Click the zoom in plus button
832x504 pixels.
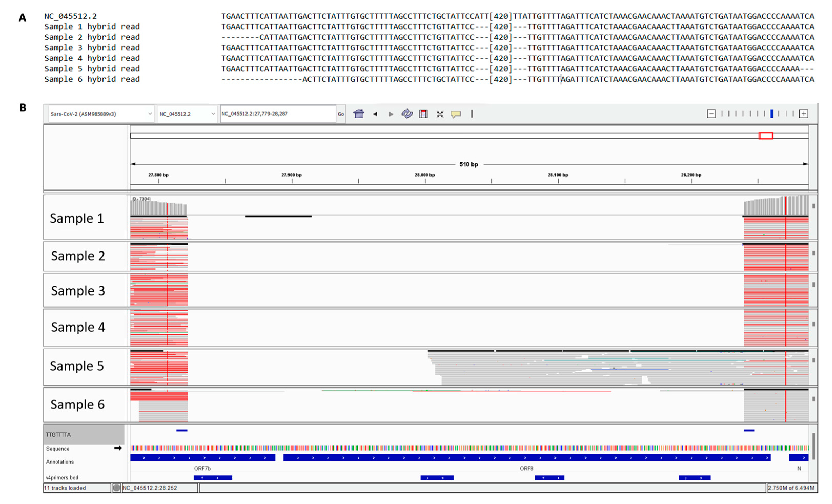point(804,114)
